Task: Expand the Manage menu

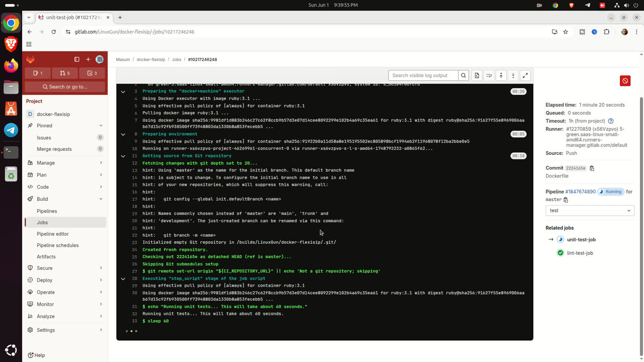Action: coord(65,163)
